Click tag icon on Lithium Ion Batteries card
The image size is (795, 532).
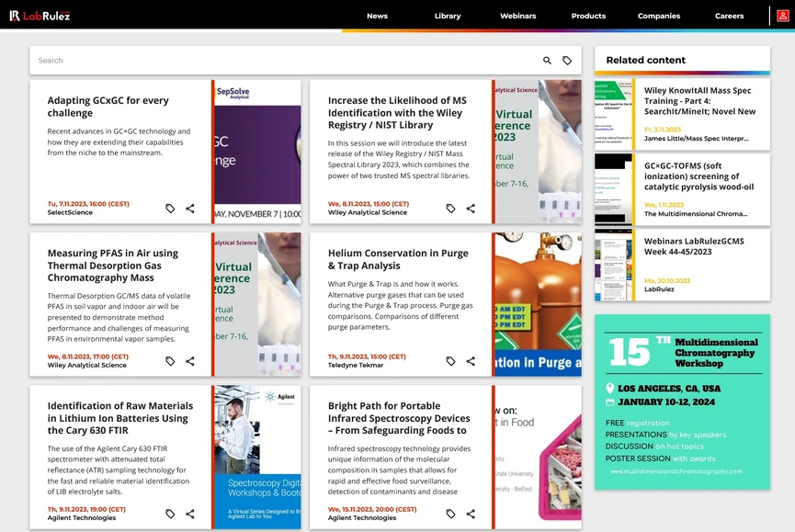coord(170,514)
